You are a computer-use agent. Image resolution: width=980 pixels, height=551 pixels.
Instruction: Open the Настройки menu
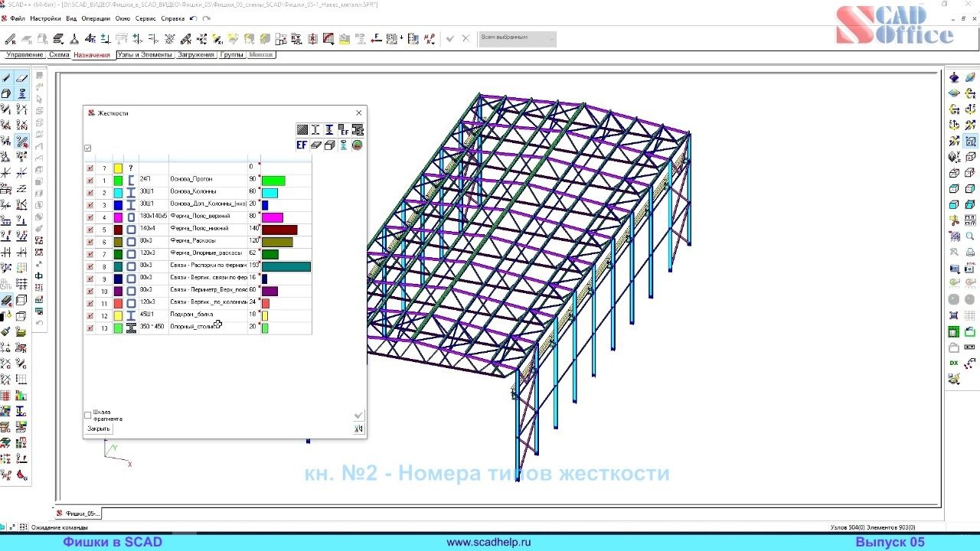point(45,18)
